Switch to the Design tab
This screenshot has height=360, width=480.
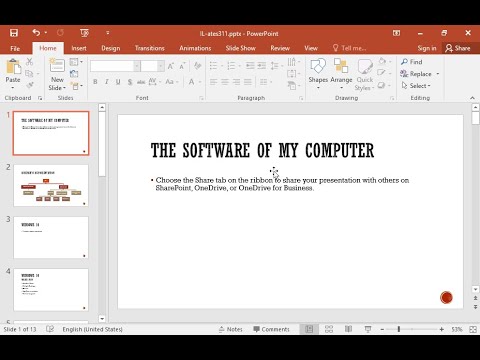(111, 48)
